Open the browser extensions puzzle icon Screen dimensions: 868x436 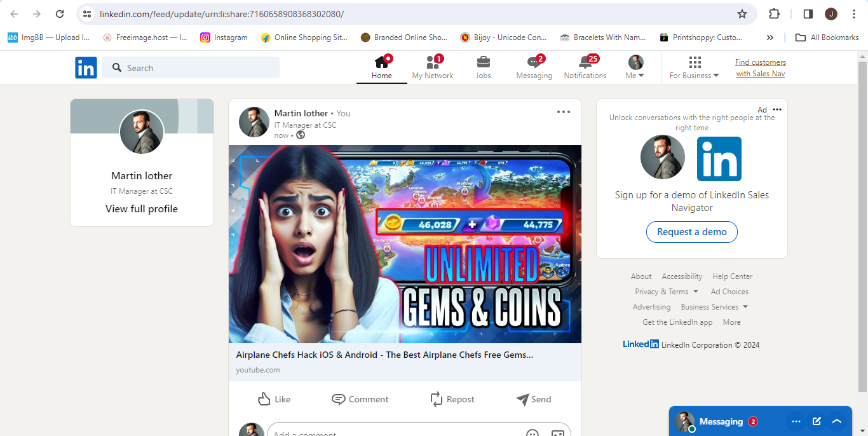coord(774,14)
